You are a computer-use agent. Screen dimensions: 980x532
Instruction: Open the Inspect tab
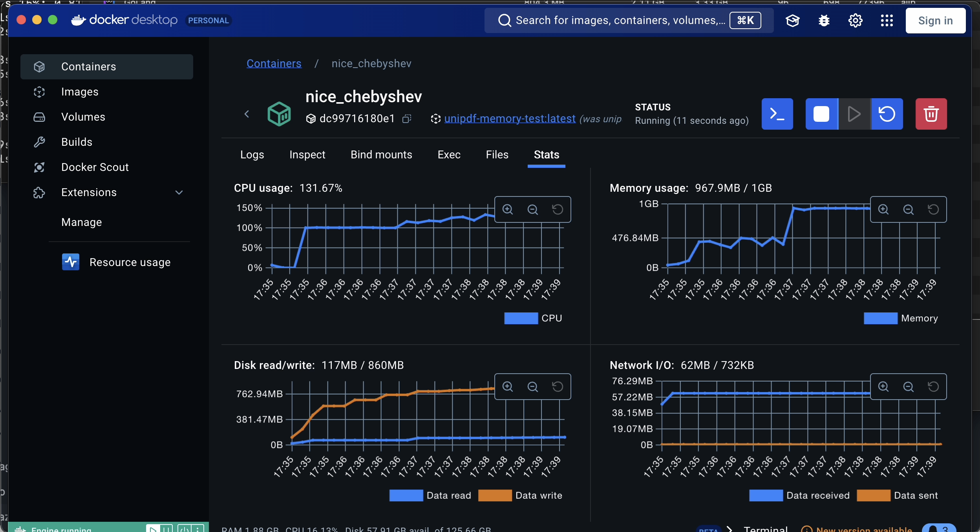(307, 155)
